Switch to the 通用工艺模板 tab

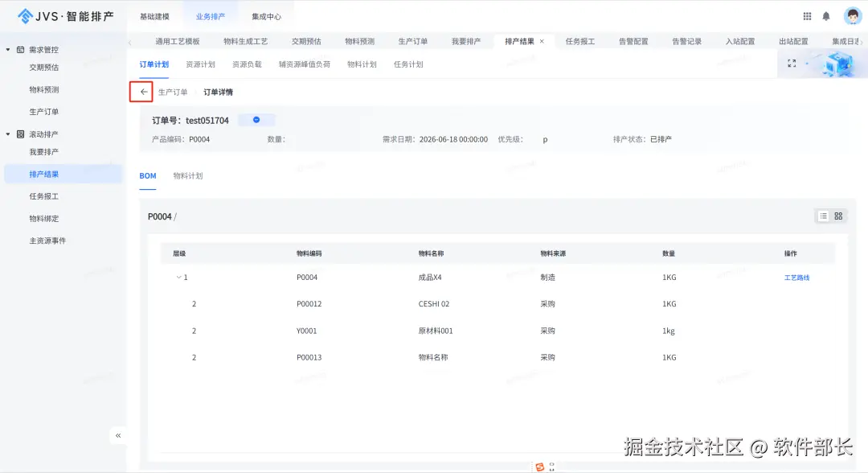click(x=177, y=41)
